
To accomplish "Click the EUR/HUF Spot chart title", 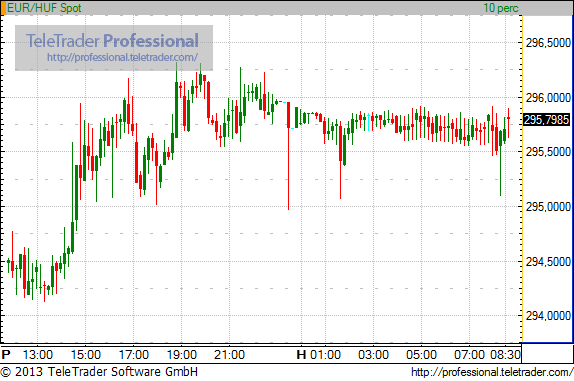I will point(44,8).
